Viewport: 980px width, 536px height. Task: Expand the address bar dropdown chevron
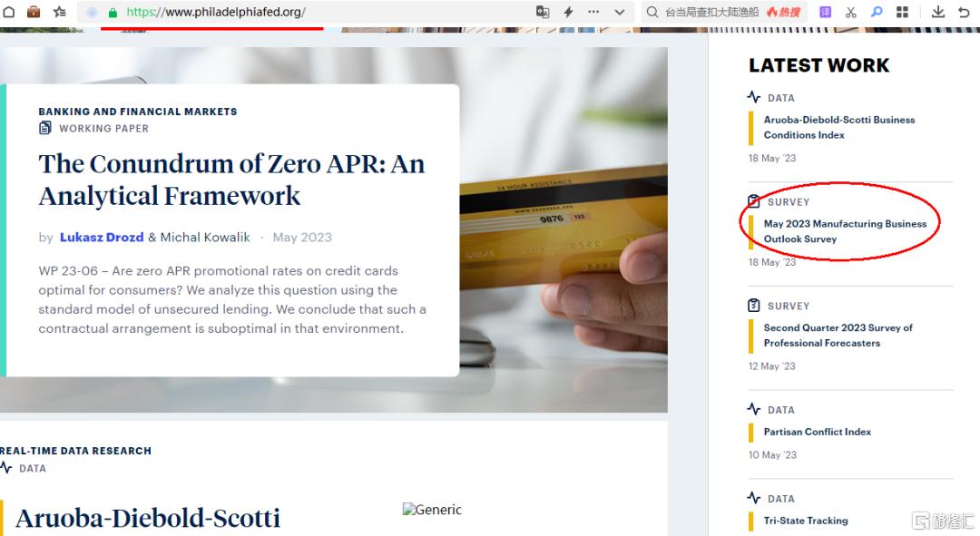pos(620,12)
